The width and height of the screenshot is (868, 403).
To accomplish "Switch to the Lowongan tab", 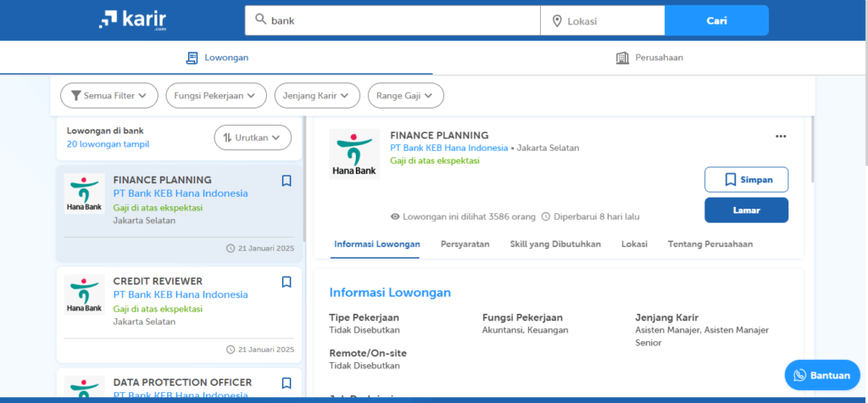I will click(216, 58).
